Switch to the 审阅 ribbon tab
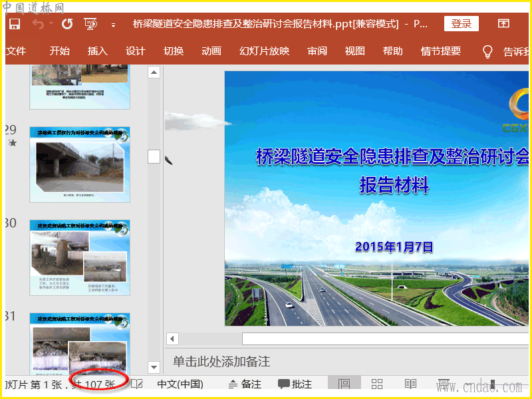The image size is (532, 399). 317,51
